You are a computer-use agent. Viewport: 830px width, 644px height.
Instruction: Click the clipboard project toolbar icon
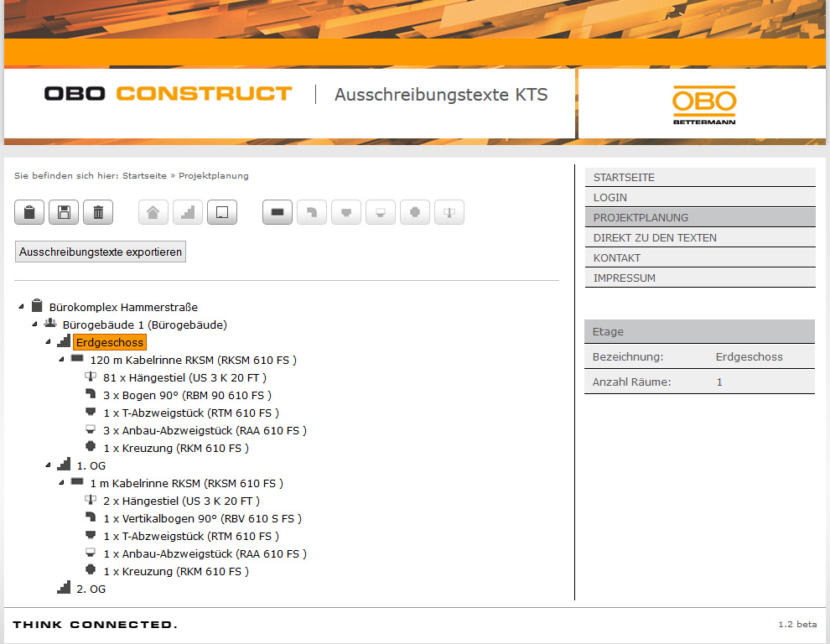coord(29,212)
